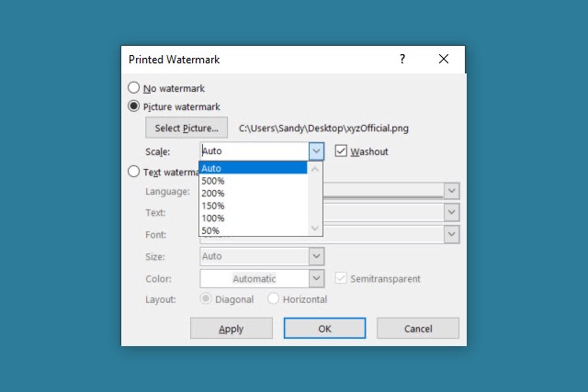Select the No watermark option
Image resolution: width=588 pixels, height=392 pixels.
[x=134, y=88]
